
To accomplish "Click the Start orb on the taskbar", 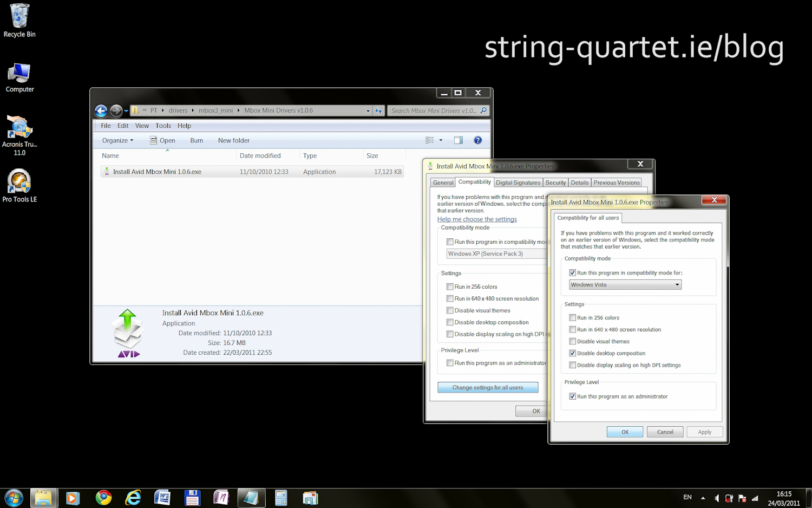I will click(14, 498).
